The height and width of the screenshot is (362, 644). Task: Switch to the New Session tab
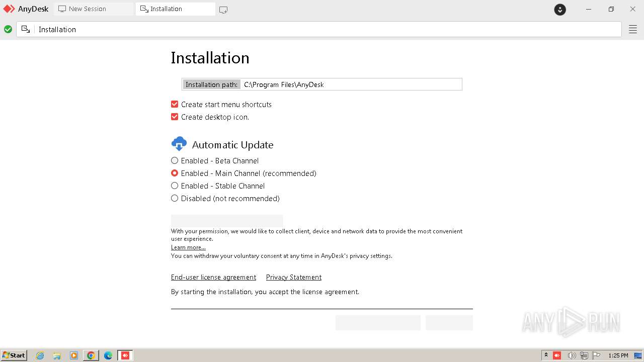coord(94,9)
